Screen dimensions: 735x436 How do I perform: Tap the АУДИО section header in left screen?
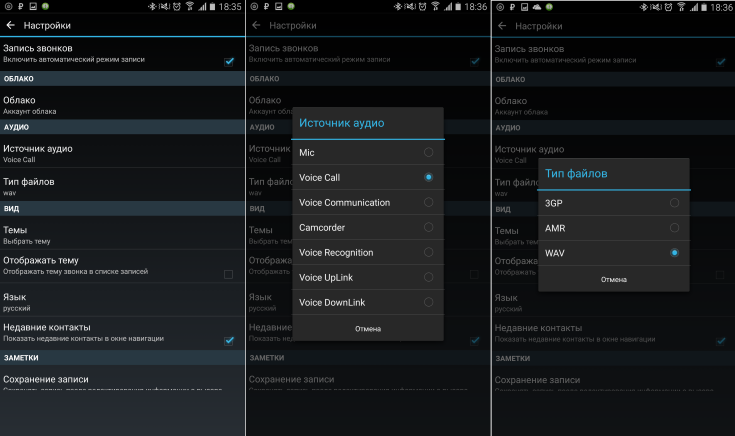tap(122, 127)
